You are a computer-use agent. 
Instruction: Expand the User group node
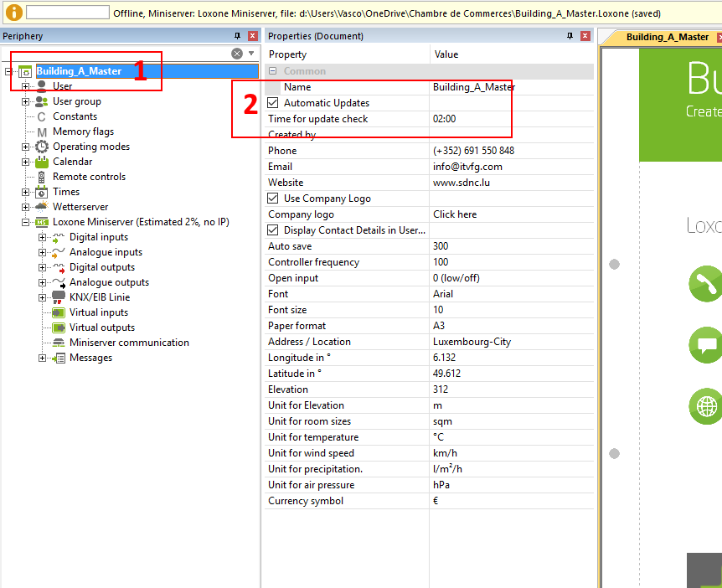[x=25, y=101]
